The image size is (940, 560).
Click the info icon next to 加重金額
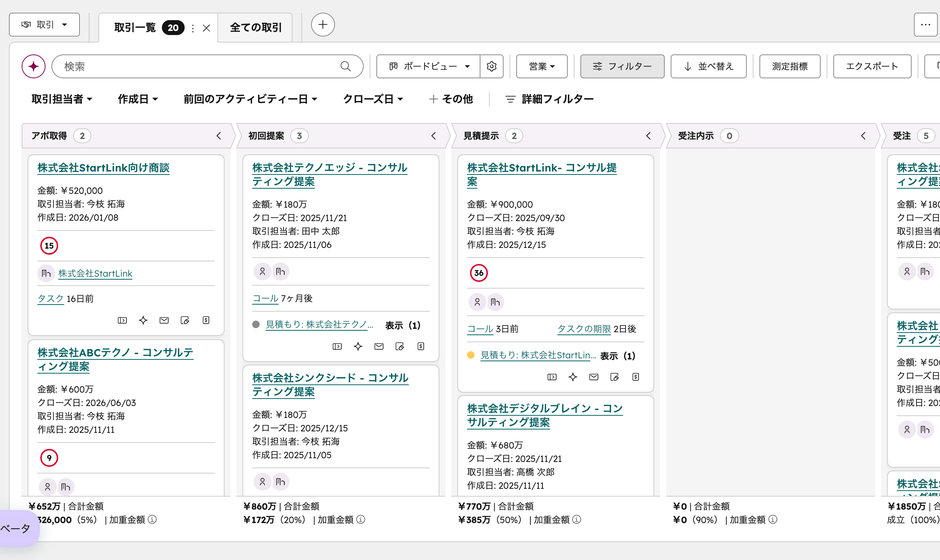click(x=152, y=520)
